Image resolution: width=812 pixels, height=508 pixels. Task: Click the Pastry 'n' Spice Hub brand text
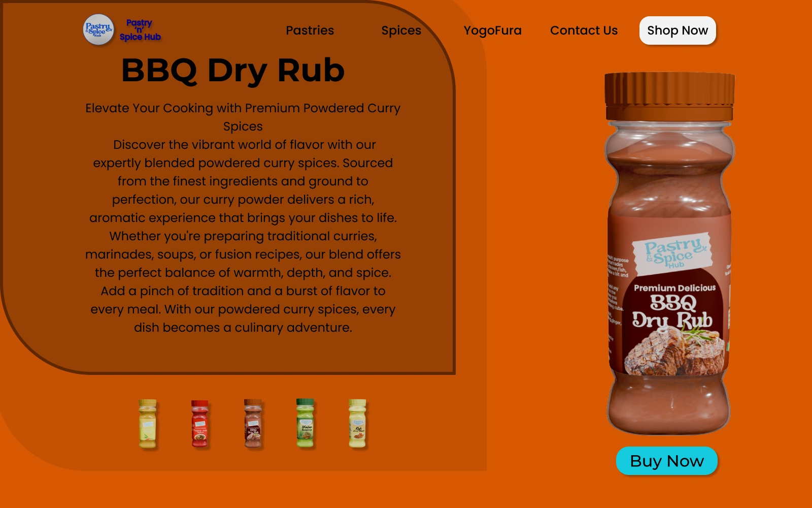(140, 30)
